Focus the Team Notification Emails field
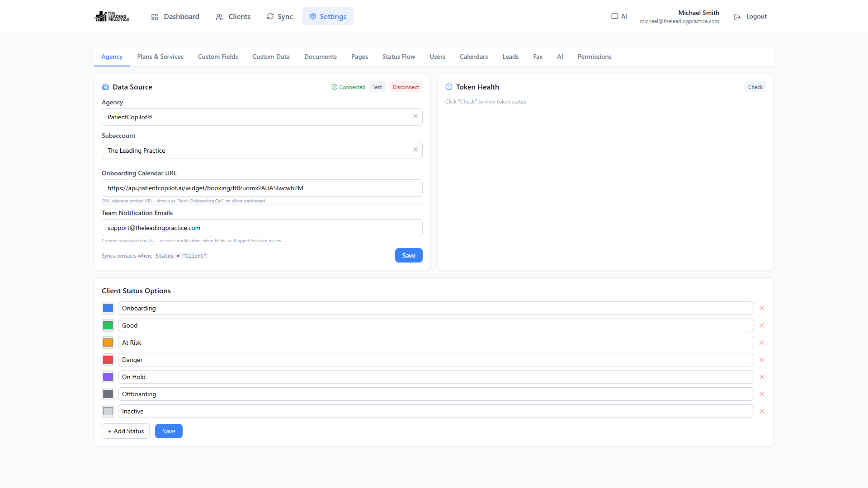 [x=262, y=228]
